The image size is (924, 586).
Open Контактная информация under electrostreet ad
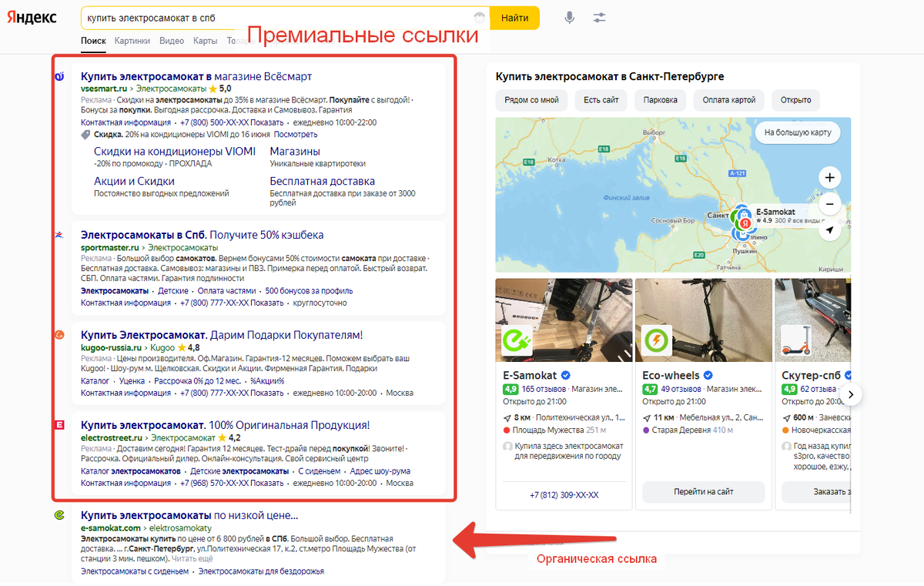[126, 483]
